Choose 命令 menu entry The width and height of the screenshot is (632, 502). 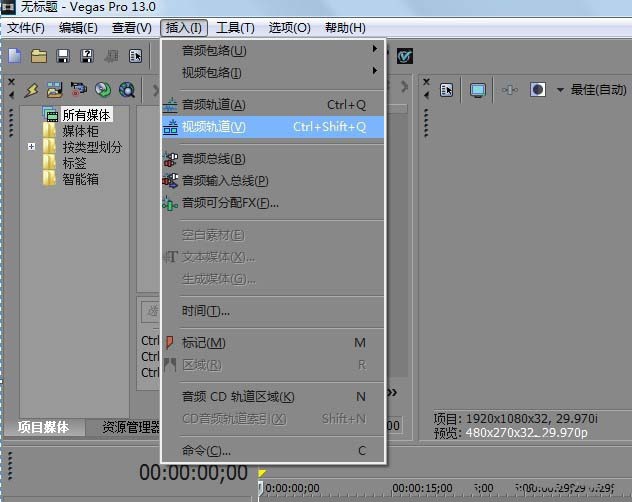273,450
